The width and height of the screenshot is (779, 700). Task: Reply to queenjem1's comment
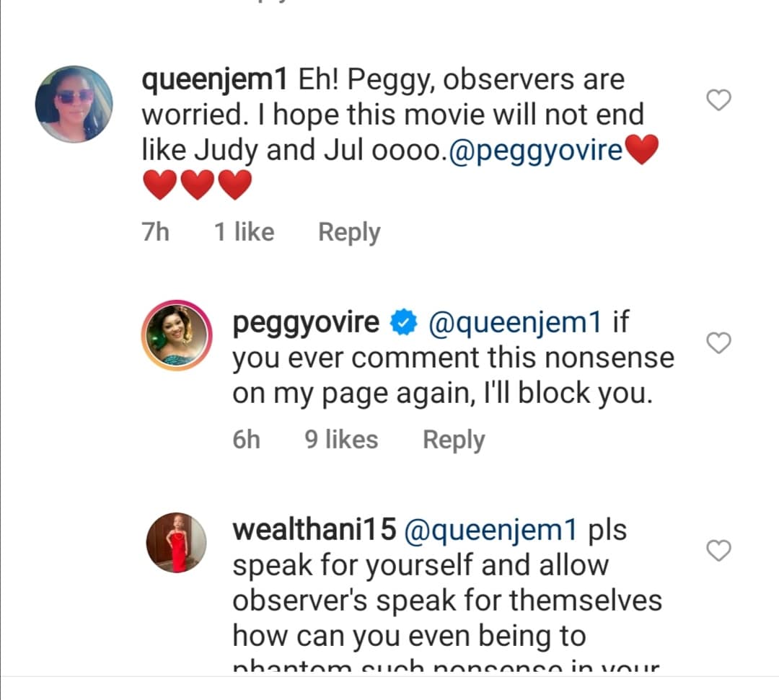pyautogui.click(x=349, y=232)
